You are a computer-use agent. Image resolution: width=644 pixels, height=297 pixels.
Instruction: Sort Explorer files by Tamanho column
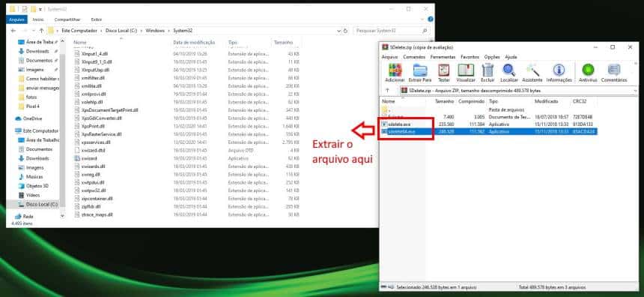click(x=283, y=42)
